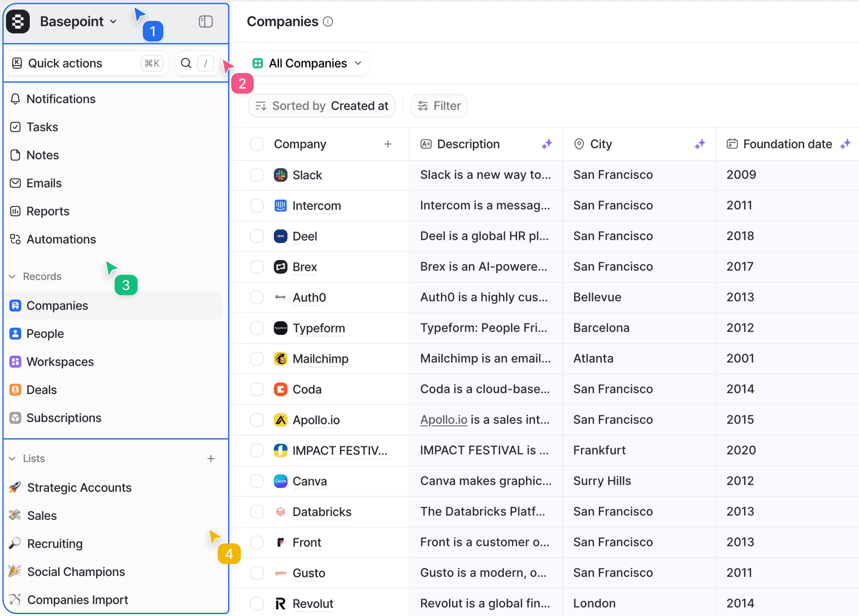Go to People records

tap(45, 333)
